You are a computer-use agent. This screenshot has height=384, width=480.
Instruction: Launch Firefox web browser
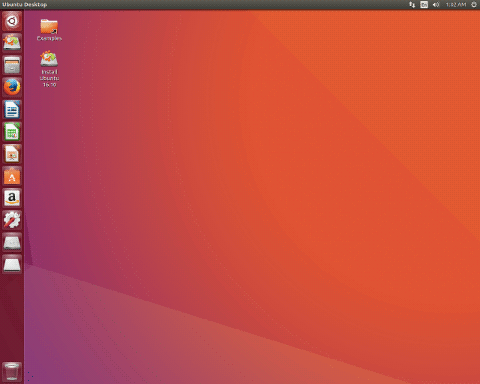[x=12, y=87]
